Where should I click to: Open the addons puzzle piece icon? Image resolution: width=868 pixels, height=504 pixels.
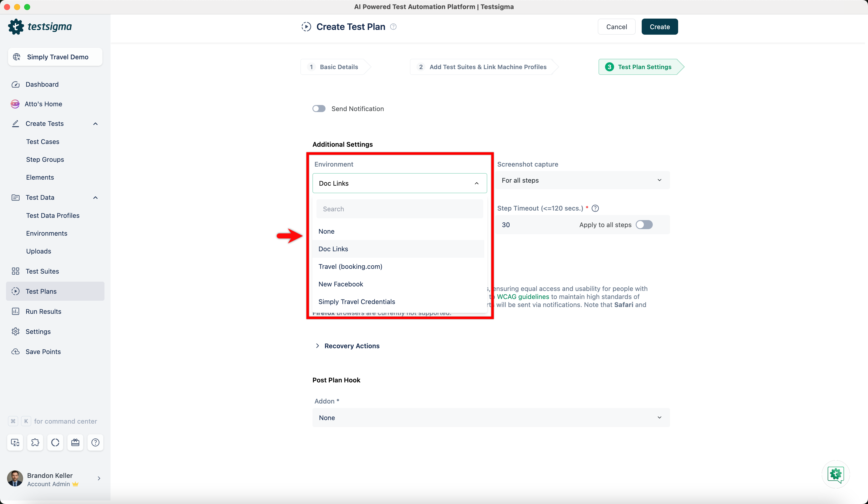coord(35,442)
